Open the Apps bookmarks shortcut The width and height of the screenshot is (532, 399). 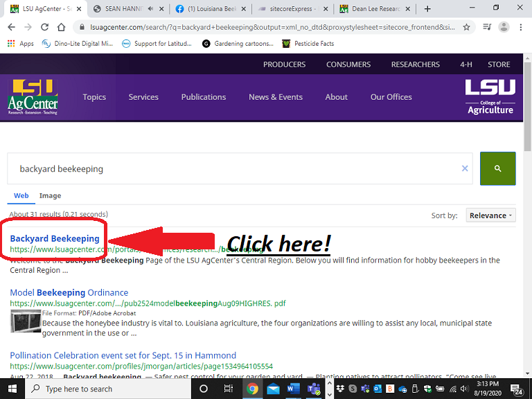tap(20, 44)
